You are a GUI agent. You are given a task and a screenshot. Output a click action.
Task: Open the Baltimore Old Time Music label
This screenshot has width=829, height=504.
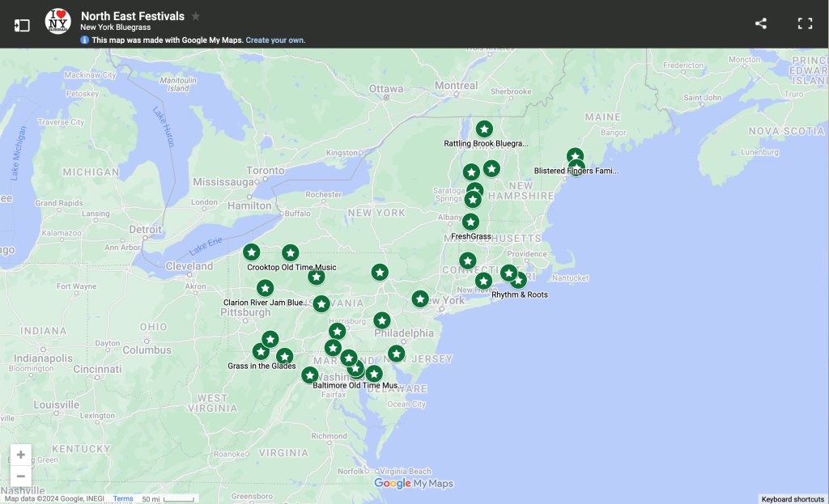click(x=356, y=385)
